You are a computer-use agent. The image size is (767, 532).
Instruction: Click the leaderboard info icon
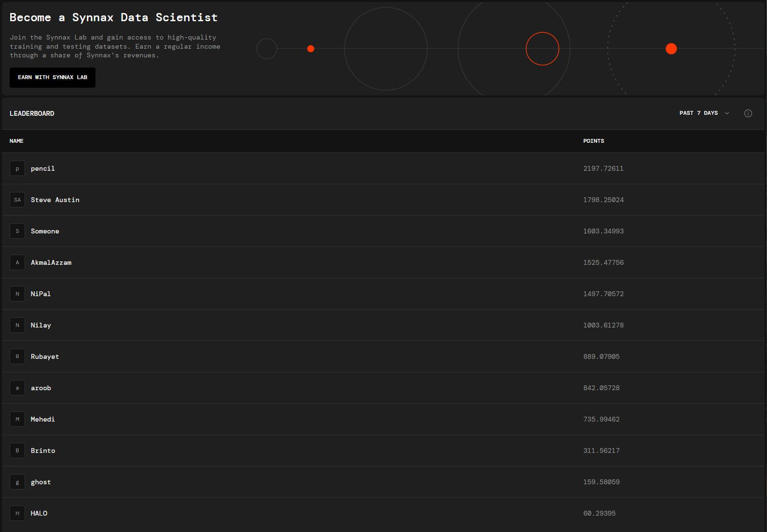(x=748, y=113)
